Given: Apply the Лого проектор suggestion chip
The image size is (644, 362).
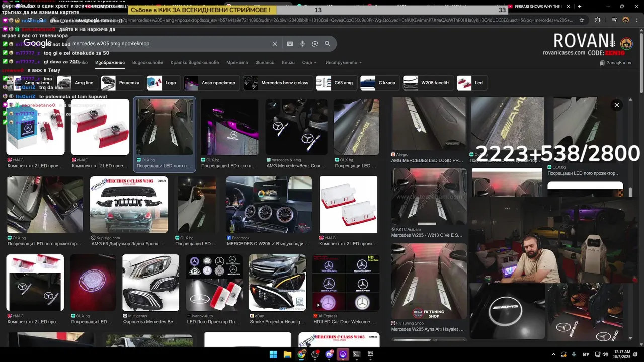Looking at the screenshot, I should tap(212, 83).
